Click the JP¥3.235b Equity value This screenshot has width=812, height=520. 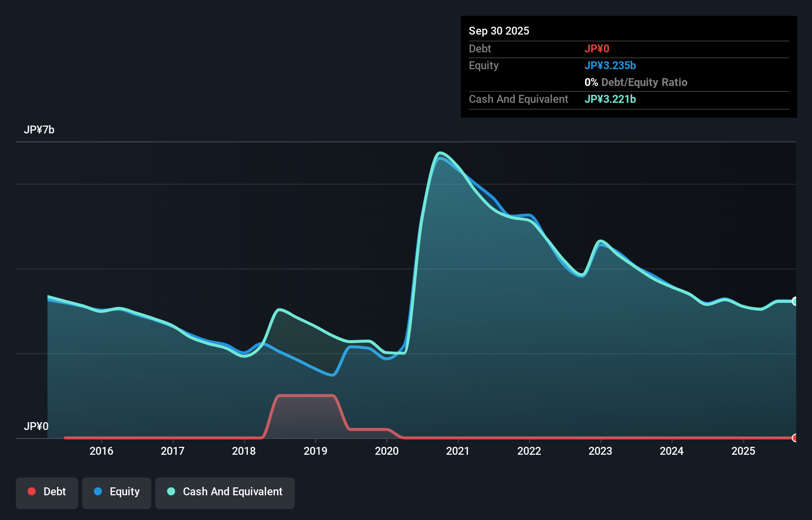coord(610,65)
